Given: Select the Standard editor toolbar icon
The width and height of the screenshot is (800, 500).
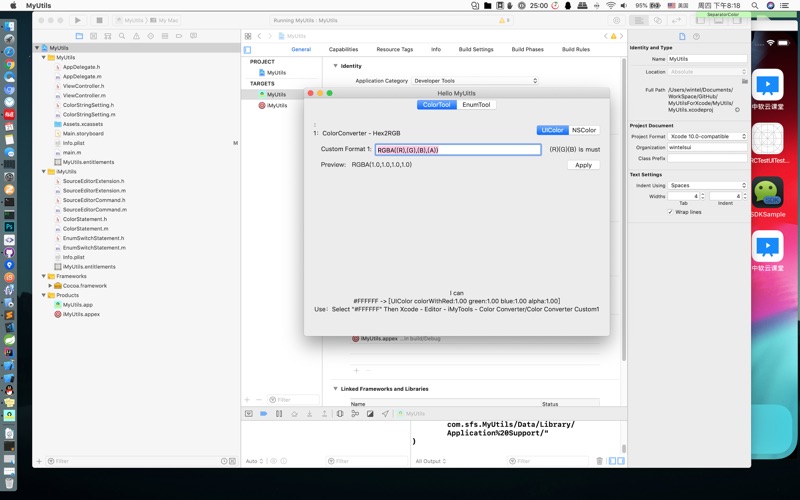Looking at the screenshot, I should [x=638, y=20].
